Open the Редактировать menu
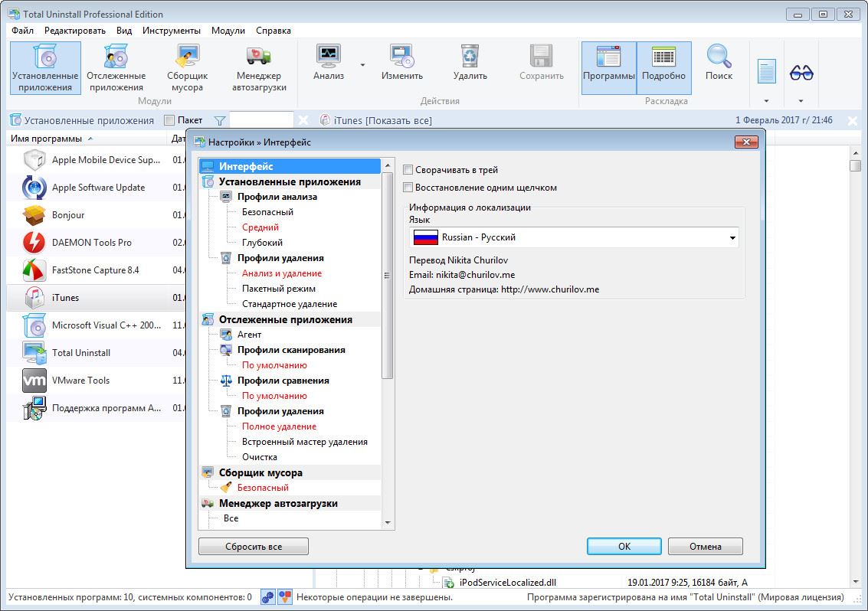This screenshot has height=611, width=868. click(75, 31)
